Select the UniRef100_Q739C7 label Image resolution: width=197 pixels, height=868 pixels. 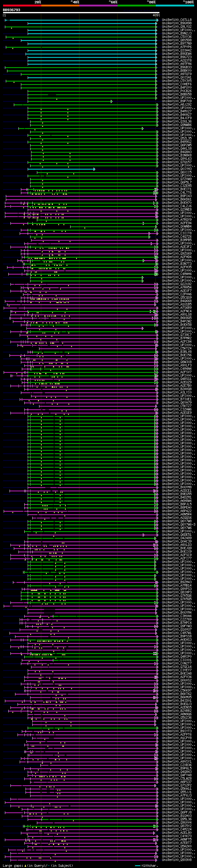tap(177, 335)
